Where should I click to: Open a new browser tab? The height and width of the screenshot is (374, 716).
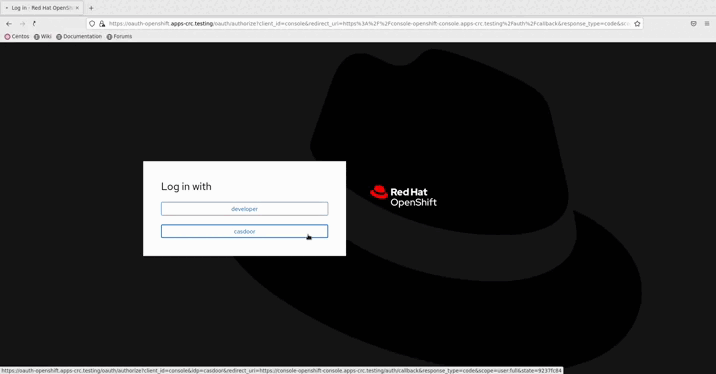(x=91, y=8)
